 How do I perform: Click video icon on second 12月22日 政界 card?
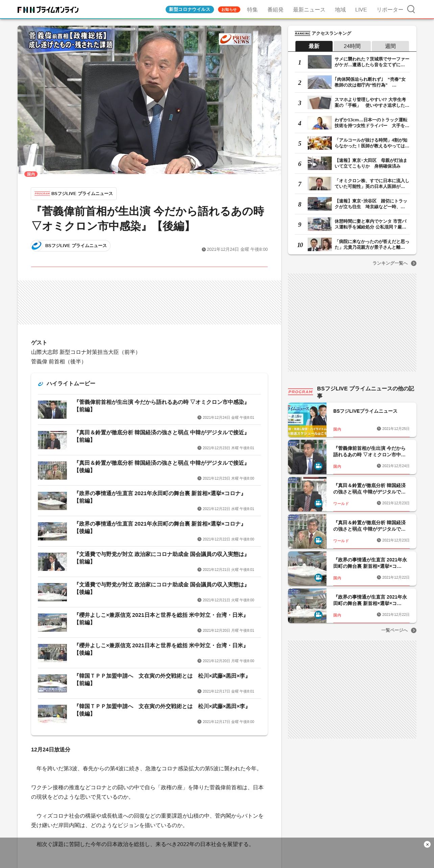318,615
